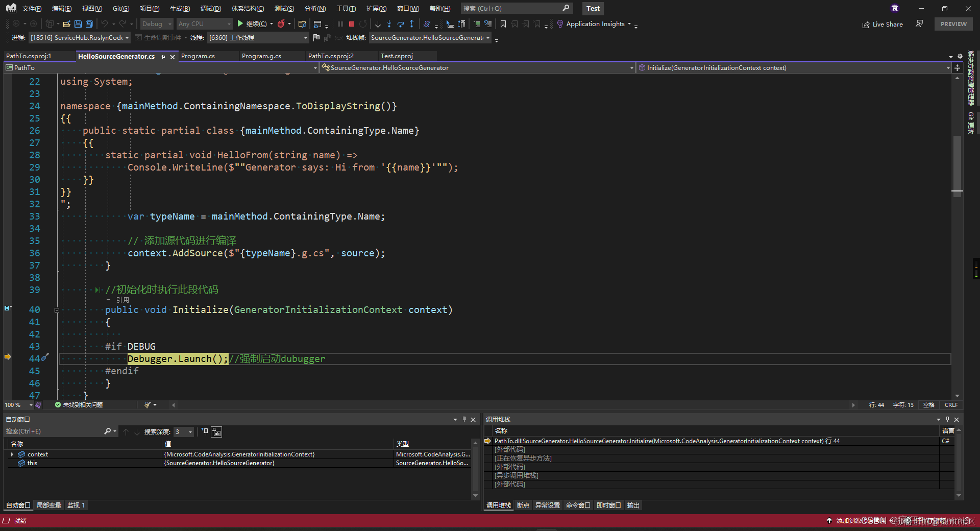
Task: Click the Save All icon
Action: coord(89,24)
